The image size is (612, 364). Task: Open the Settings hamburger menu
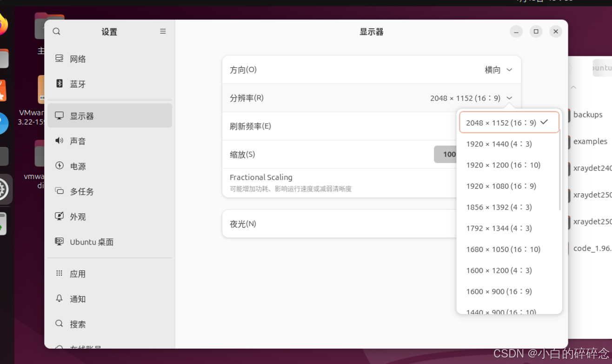[x=163, y=31]
